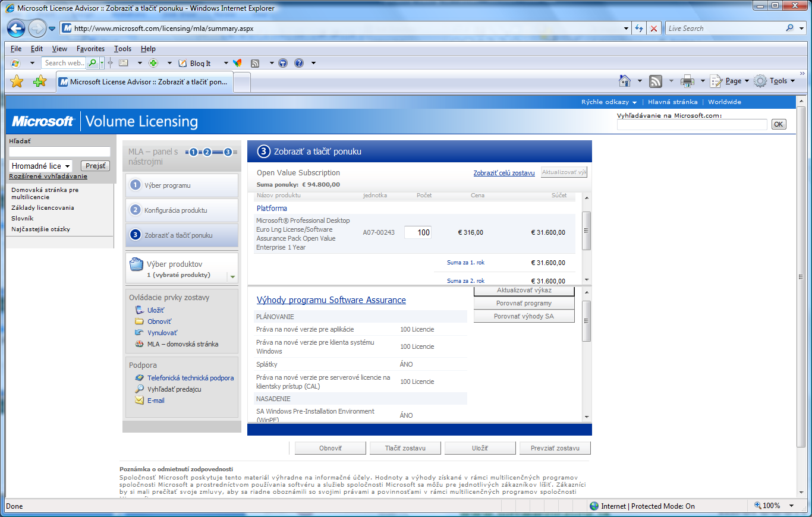Click the Obnoviť folder icon

point(139,321)
